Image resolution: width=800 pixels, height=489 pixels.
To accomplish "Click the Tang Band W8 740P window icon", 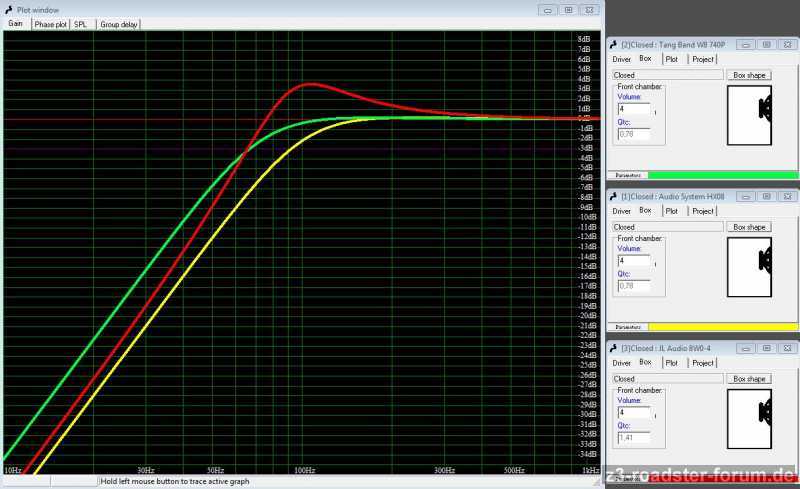I will pos(614,44).
